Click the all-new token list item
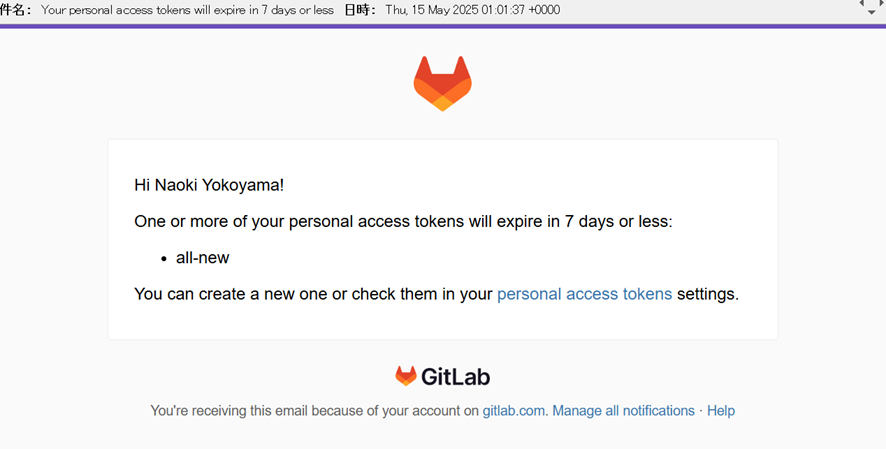Viewport: 886px width, 449px height. 203,258
